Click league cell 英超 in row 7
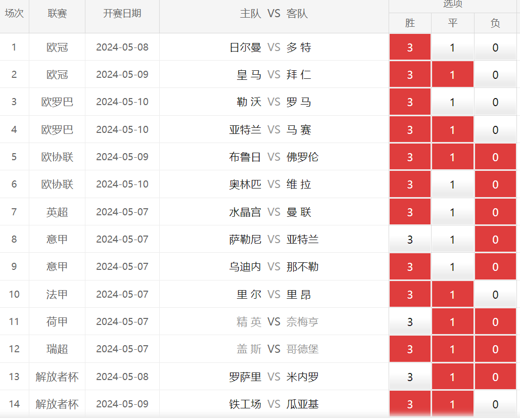Viewport: 520px width, 420px height. click(57, 212)
